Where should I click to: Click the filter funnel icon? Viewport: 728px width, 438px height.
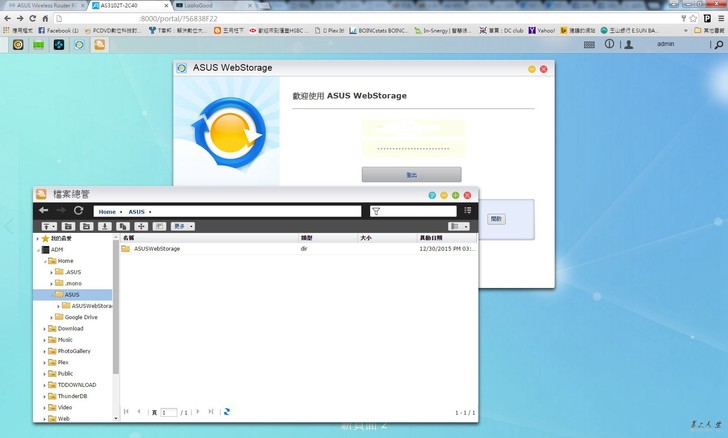pyautogui.click(x=376, y=211)
